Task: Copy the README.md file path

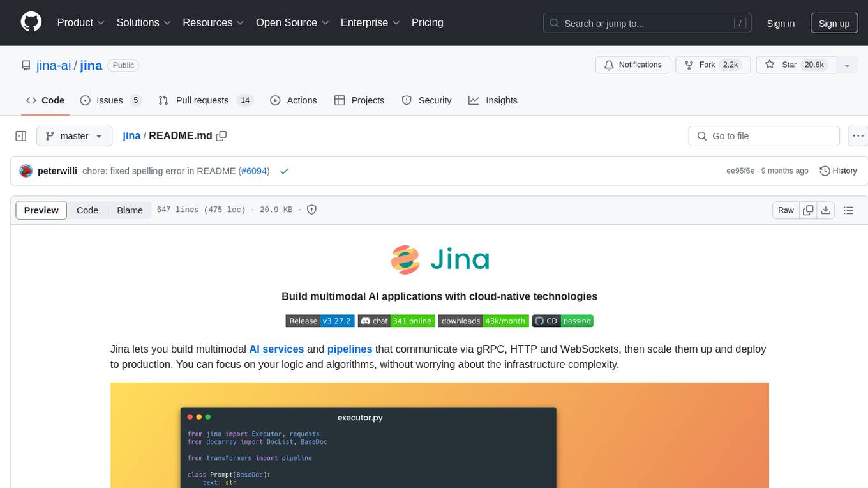Action: pos(221,136)
